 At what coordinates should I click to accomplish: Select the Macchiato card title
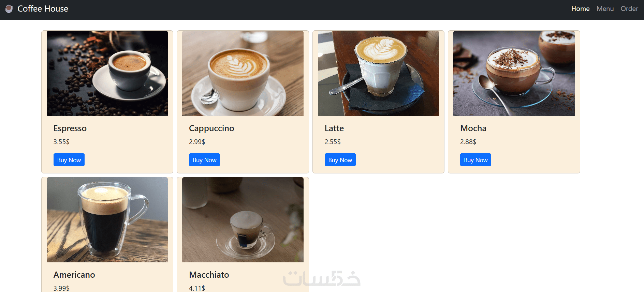click(209, 275)
